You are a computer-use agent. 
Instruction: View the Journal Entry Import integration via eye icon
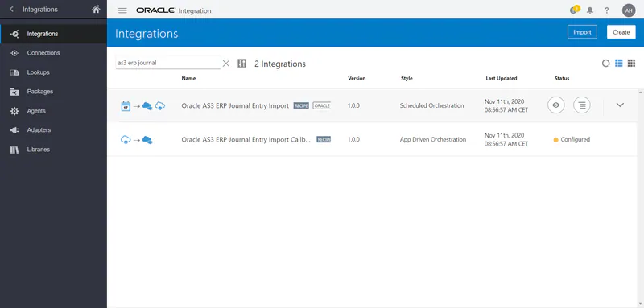point(555,105)
